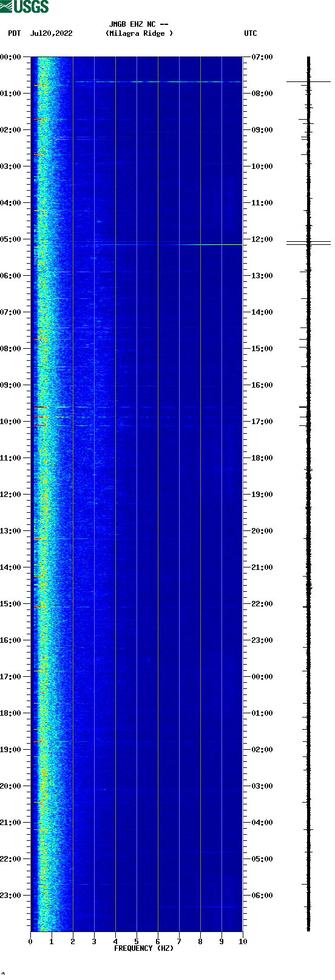Click the 08:00 UTC time label
The image size is (335, 980).
[262, 94]
